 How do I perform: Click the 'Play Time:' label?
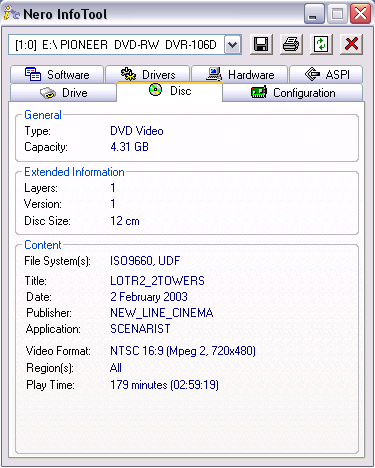[50, 385]
